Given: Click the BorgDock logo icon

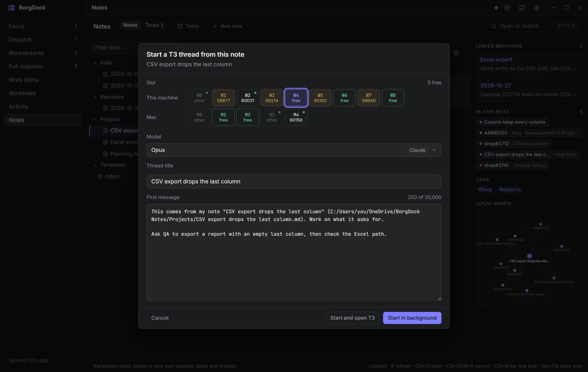Looking at the screenshot, I should 12,8.
